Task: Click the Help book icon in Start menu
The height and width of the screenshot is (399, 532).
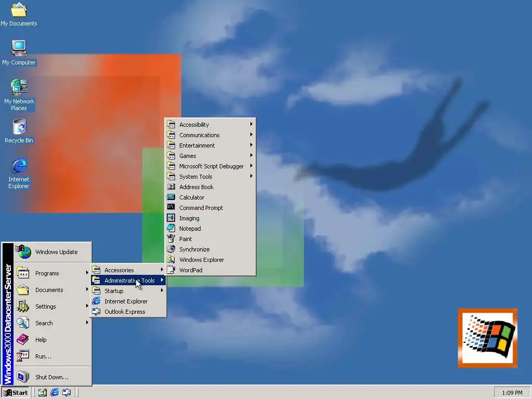Action: (x=23, y=339)
